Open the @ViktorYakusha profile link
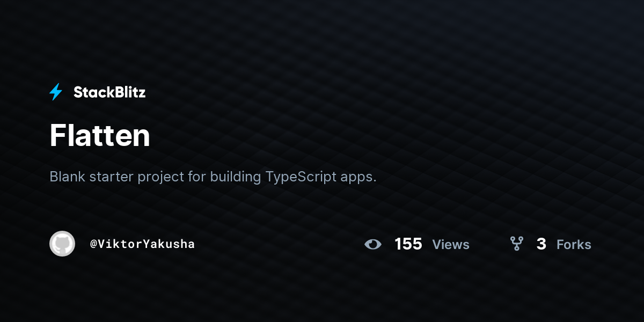644x322 pixels. (142, 244)
